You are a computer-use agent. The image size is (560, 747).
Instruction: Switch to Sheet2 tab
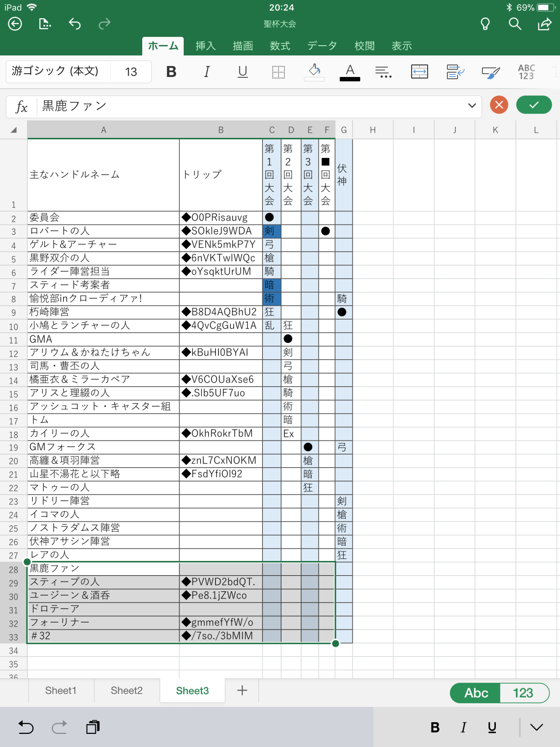point(127,691)
